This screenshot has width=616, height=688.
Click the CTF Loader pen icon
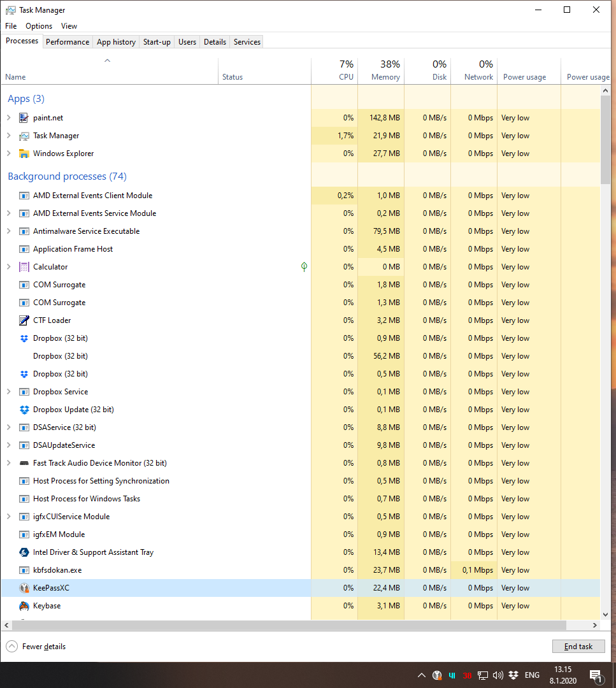pos(24,320)
